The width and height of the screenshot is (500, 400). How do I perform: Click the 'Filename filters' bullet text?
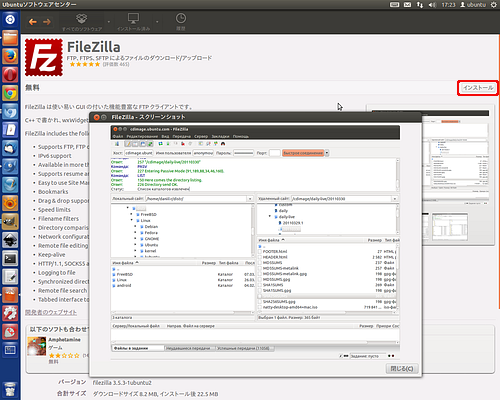(58, 219)
